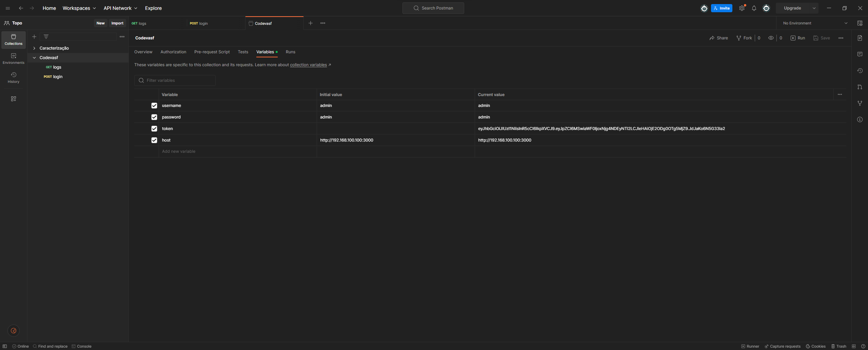
Task: Open the settings gear icon
Action: pyautogui.click(x=742, y=8)
